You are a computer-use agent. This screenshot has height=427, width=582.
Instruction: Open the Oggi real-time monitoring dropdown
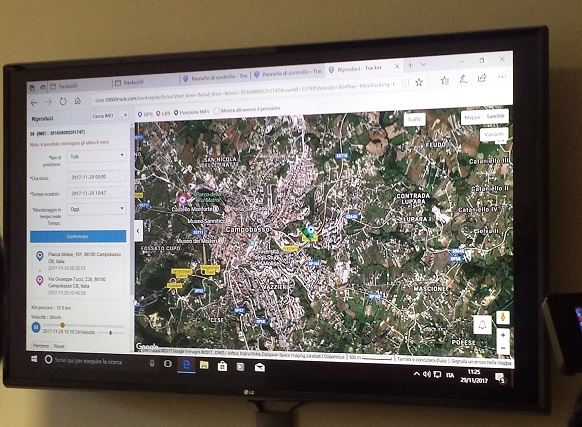[97, 209]
